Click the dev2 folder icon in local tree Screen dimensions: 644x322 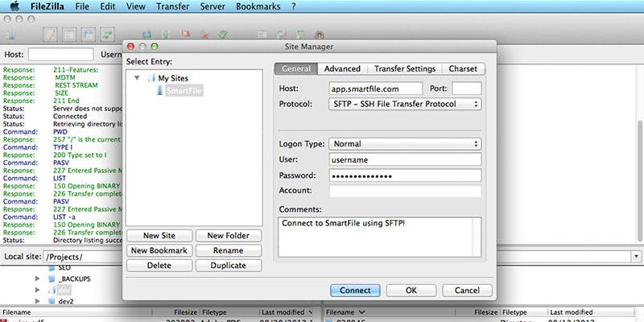[52, 301]
